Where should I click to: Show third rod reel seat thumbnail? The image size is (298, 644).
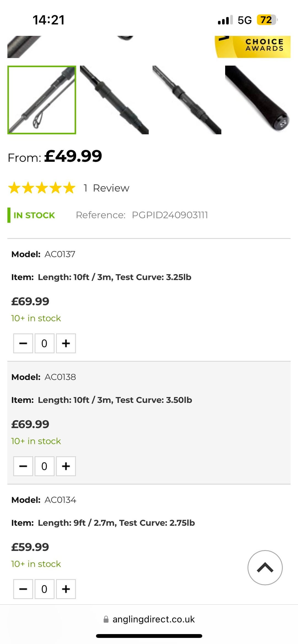(x=187, y=100)
